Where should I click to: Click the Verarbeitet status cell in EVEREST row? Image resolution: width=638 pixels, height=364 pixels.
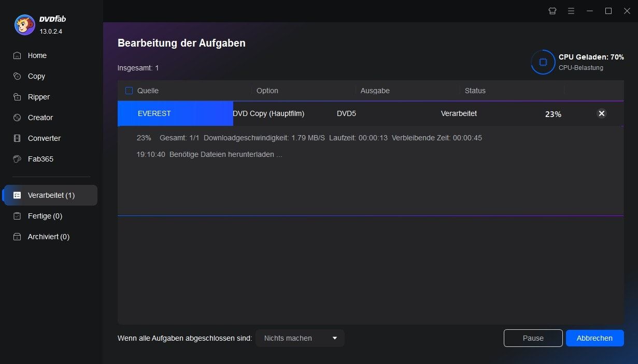(x=459, y=113)
